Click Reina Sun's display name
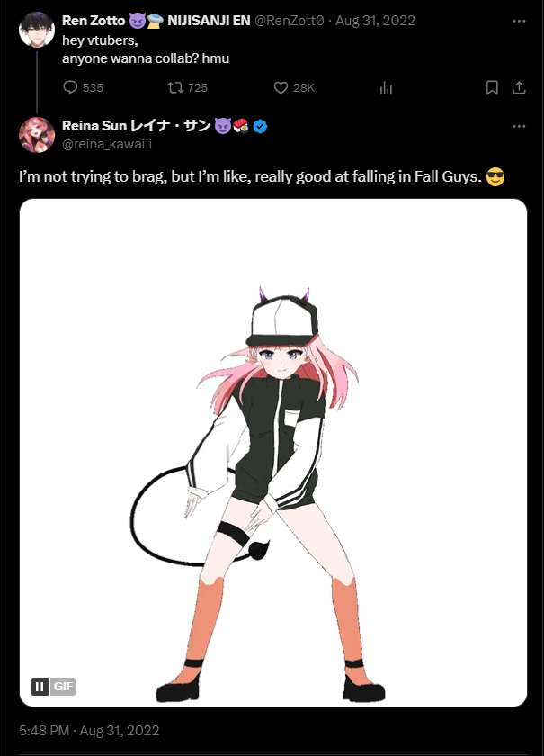Image resolution: width=544 pixels, height=756 pixels. (137, 126)
